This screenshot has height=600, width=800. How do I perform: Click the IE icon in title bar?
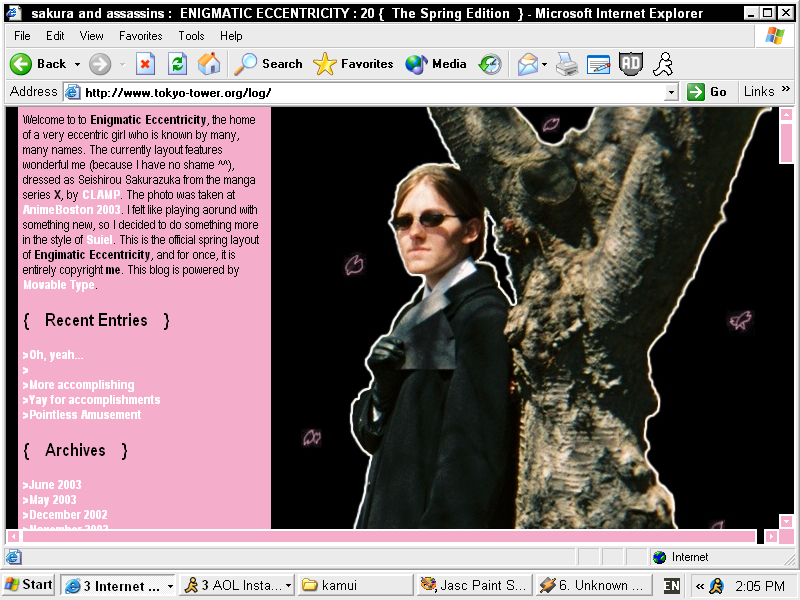click(14, 13)
